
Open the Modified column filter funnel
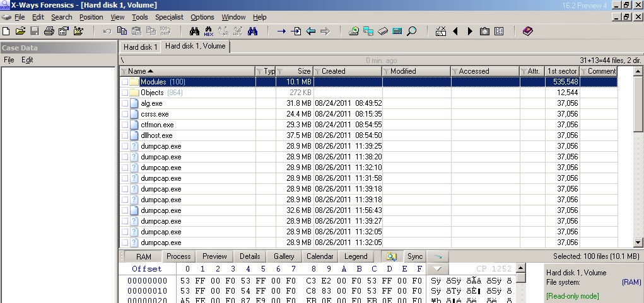[x=386, y=71]
